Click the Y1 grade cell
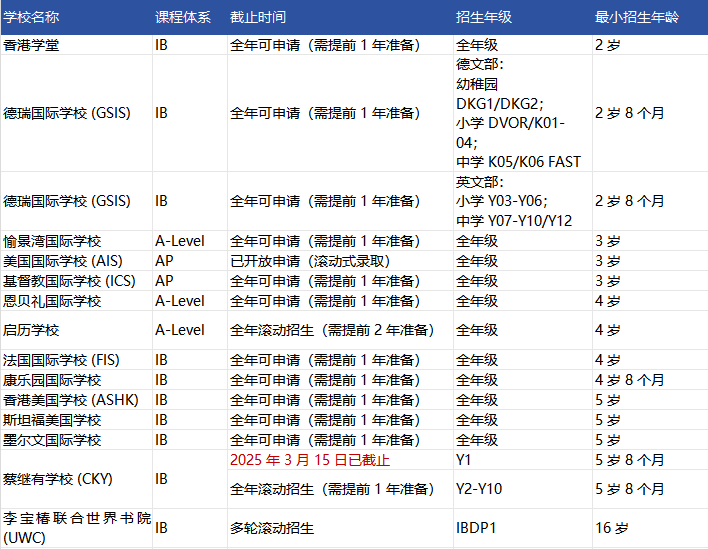Screen dimensions: 708x549 523,460
